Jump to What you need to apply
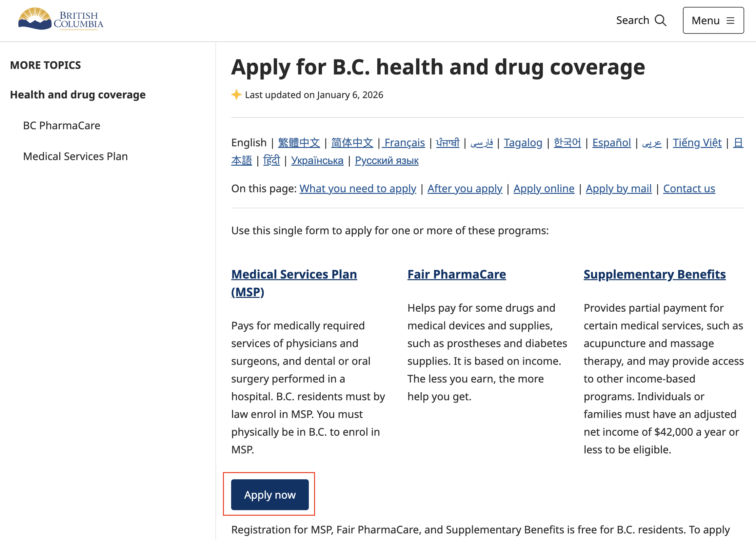 358,189
